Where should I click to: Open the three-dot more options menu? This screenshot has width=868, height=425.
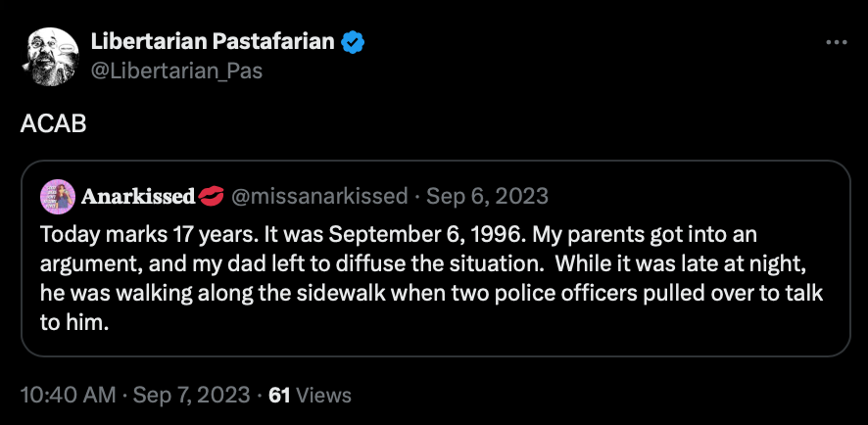pyautogui.click(x=836, y=43)
